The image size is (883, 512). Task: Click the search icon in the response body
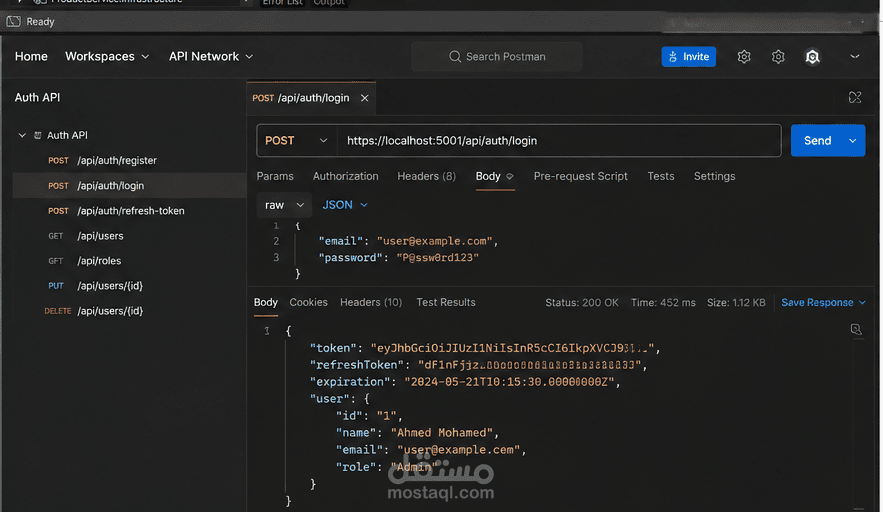(856, 330)
